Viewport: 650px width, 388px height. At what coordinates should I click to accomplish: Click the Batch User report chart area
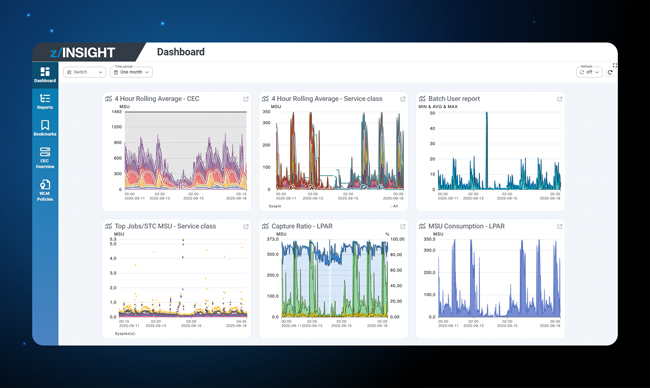(x=499, y=151)
